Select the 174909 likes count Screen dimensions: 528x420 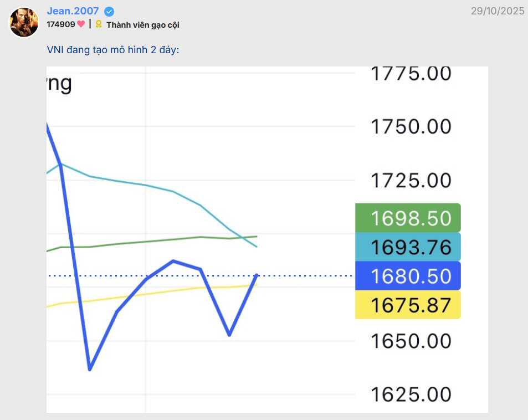tap(61, 24)
